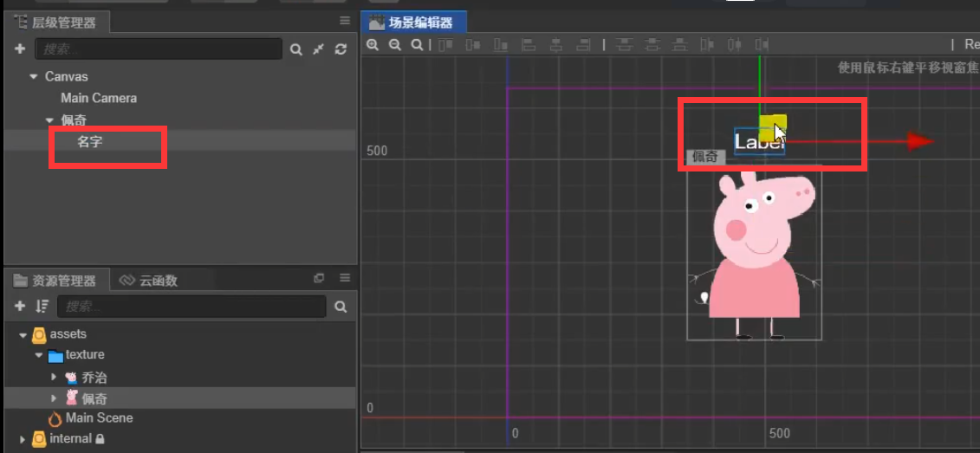Switch to the 层级管理器 tab
Screen dimensions: 980x453
[x=57, y=23]
